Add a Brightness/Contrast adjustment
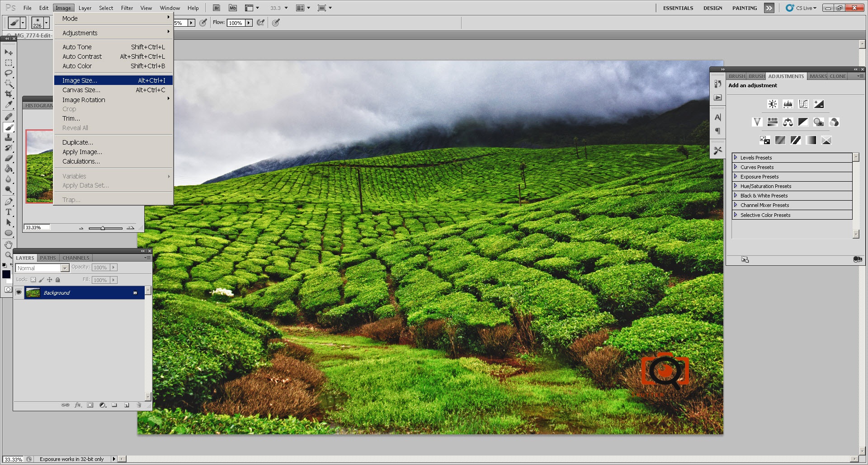The image size is (868, 465). [x=773, y=104]
